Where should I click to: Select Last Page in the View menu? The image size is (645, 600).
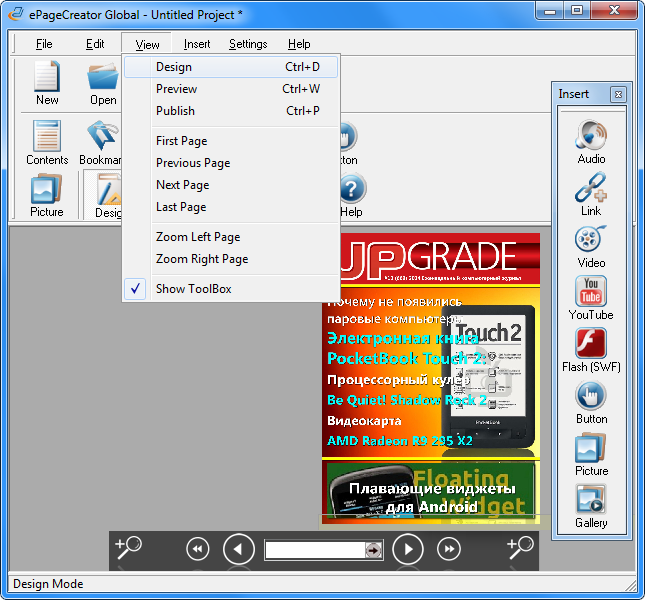click(231, 207)
